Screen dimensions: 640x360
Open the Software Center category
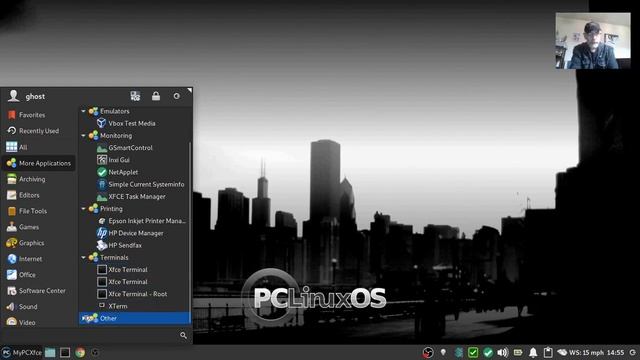click(39, 291)
